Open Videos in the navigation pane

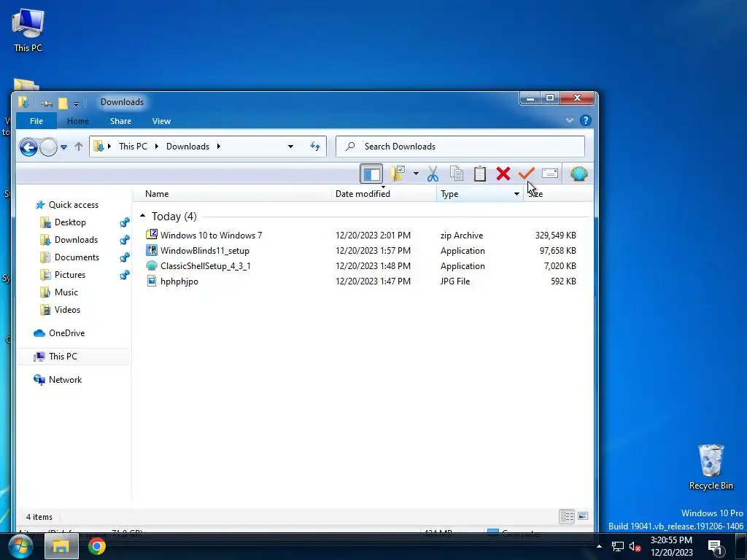point(67,310)
